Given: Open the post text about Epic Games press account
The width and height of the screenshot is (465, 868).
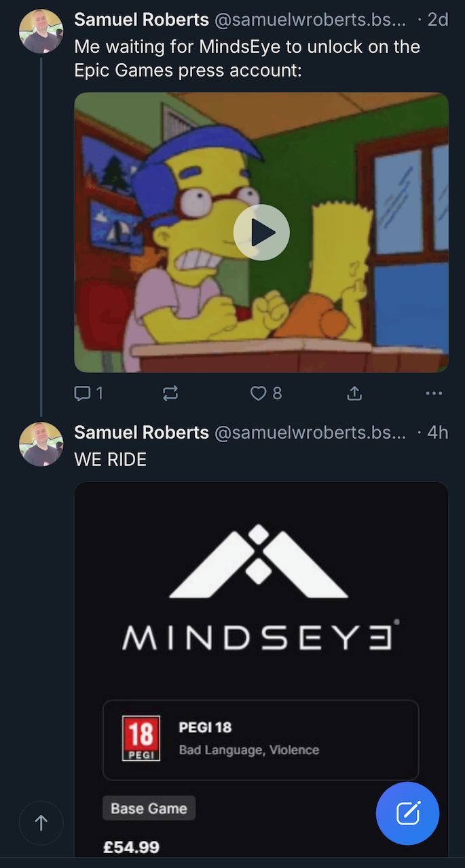Looking at the screenshot, I should point(247,58).
